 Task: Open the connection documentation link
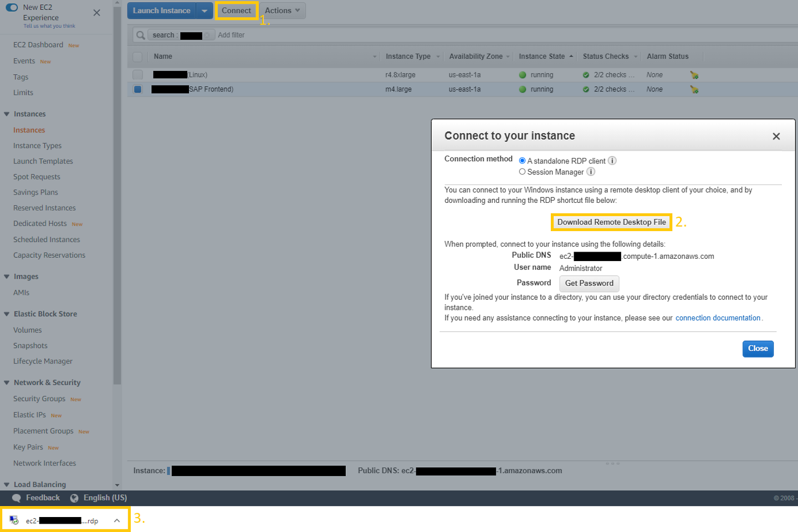[718, 318]
